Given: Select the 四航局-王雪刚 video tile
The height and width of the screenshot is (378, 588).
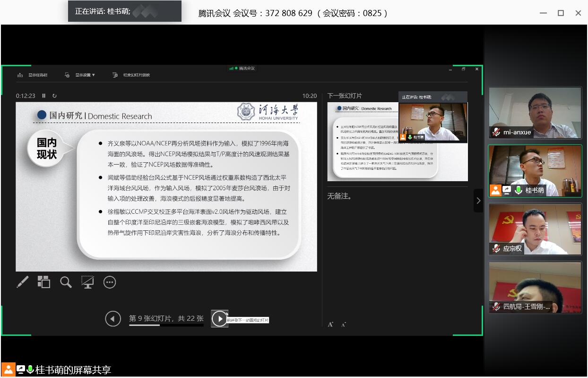Looking at the screenshot, I should [x=535, y=287].
